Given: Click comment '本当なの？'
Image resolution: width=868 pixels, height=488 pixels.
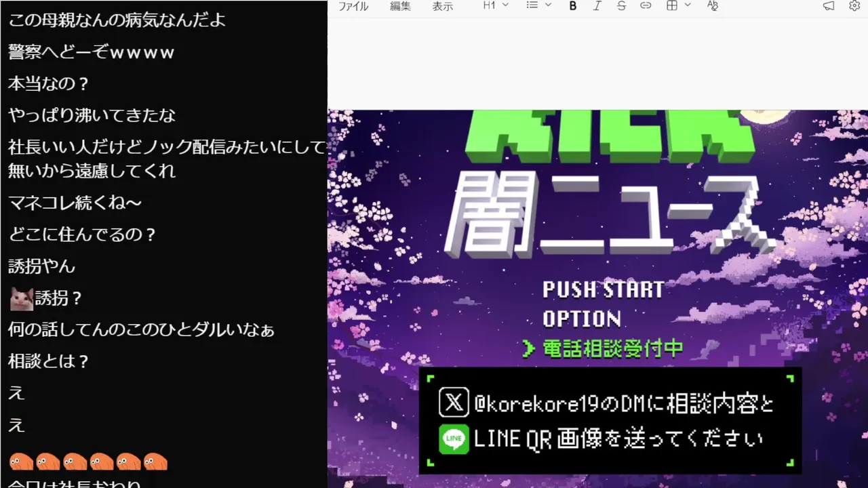Looking at the screenshot, I should [x=49, y=84].
